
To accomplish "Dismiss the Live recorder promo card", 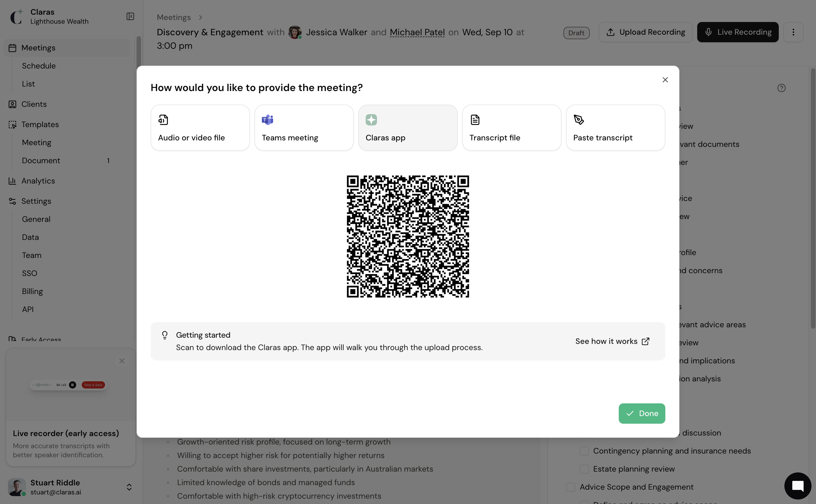I will click(x=122, y=361).
